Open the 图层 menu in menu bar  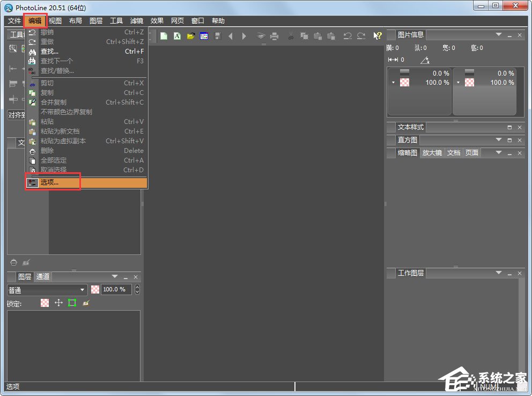click(96, 21)
